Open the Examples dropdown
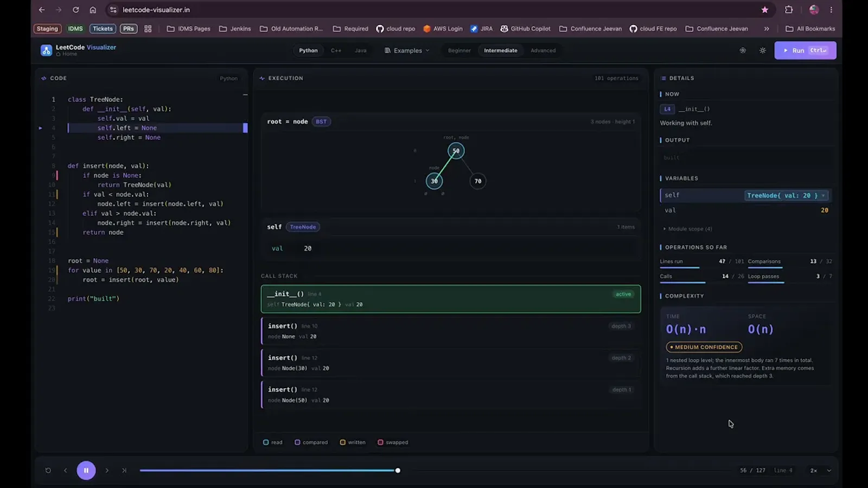 tap(407, 50)
